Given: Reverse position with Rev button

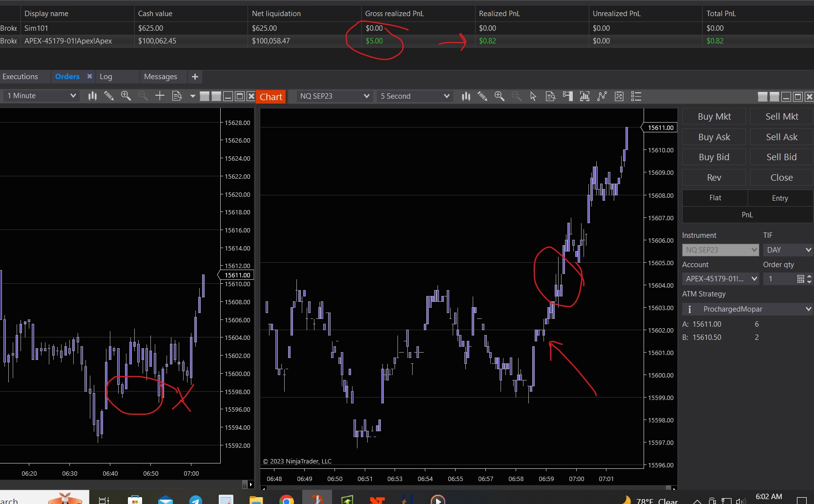Looking at the screenshot, I should (x=714, y=178).
